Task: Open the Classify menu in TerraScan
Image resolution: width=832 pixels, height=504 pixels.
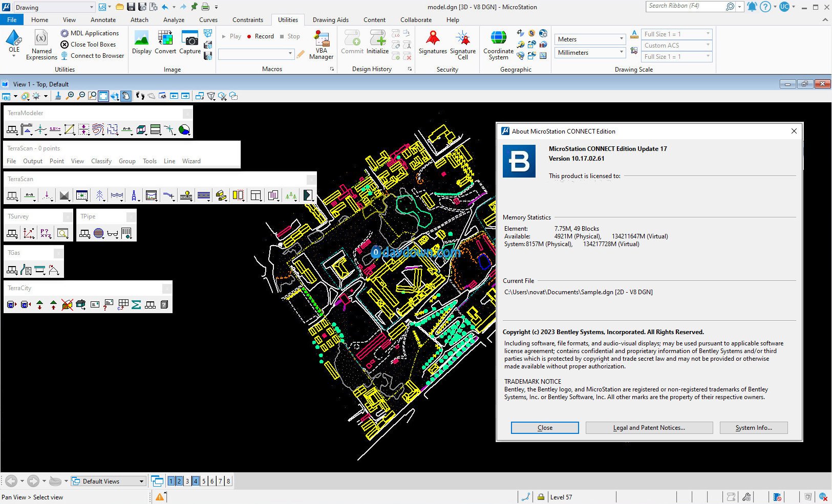Action: pos(101,161)
